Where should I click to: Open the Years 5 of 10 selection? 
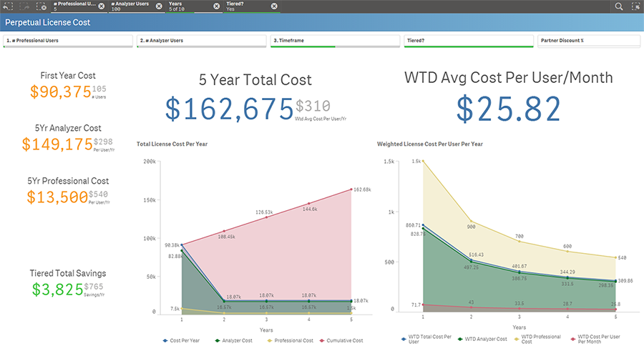189,6
